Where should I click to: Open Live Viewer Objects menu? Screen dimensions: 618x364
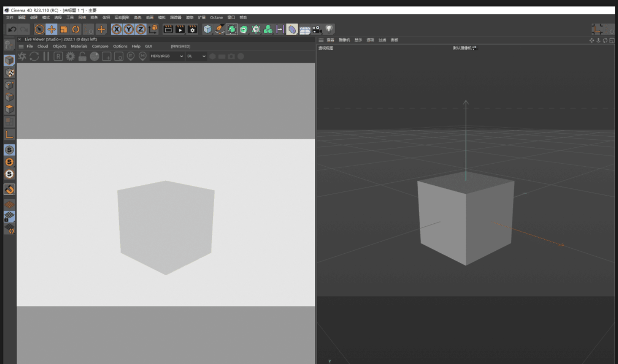(59, 46)
